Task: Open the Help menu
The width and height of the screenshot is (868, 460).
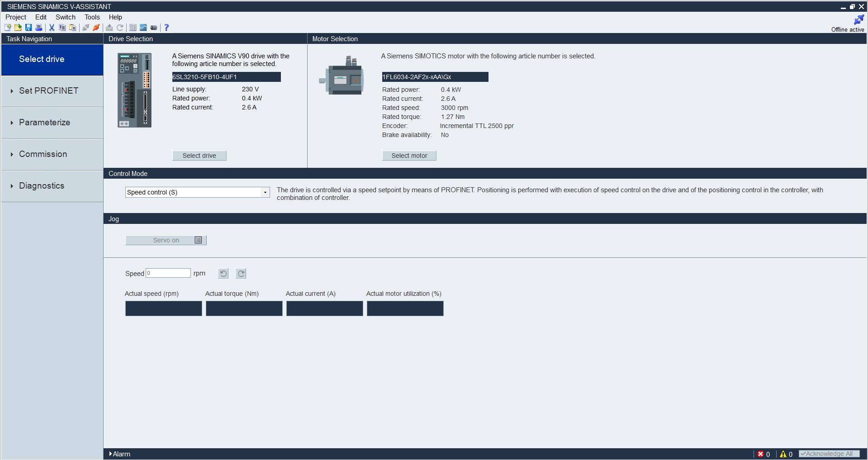Action: click(x=115, y=17)
